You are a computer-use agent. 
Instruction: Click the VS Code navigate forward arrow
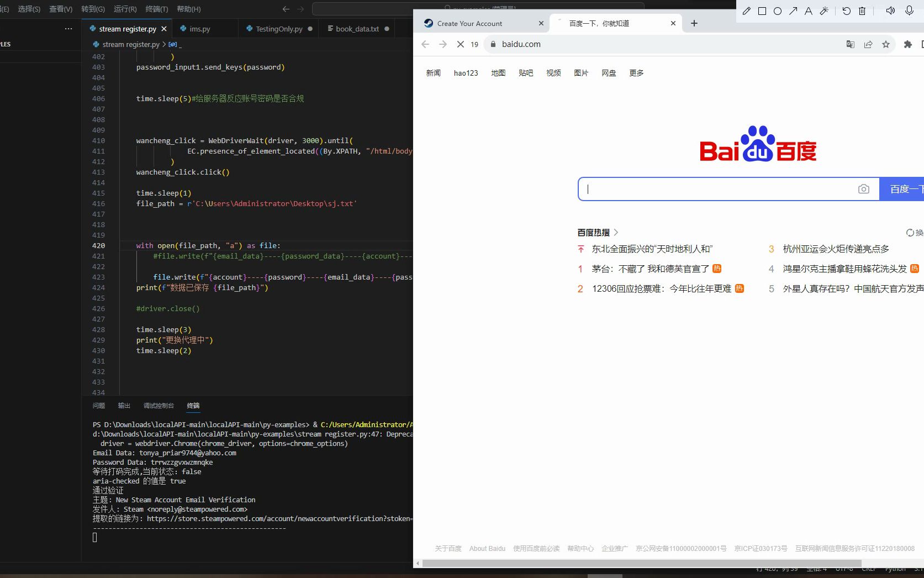pyautogui.click(x=300, y=9)
